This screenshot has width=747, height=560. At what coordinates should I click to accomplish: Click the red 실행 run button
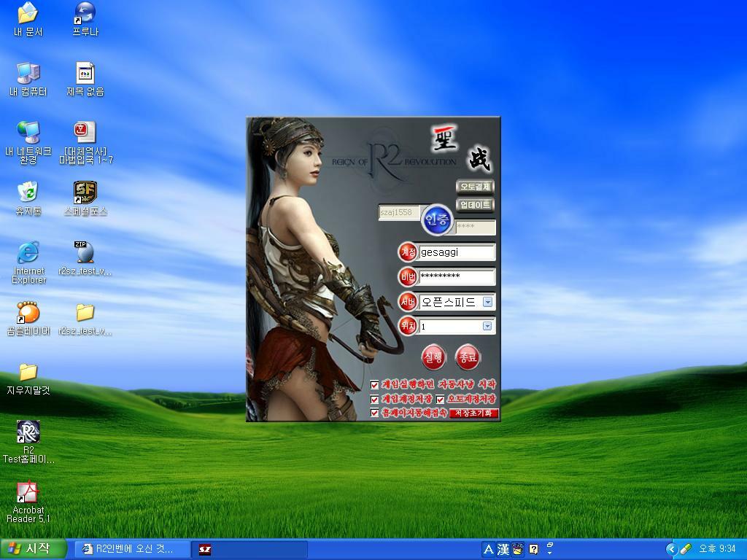[x=433, y=357]
